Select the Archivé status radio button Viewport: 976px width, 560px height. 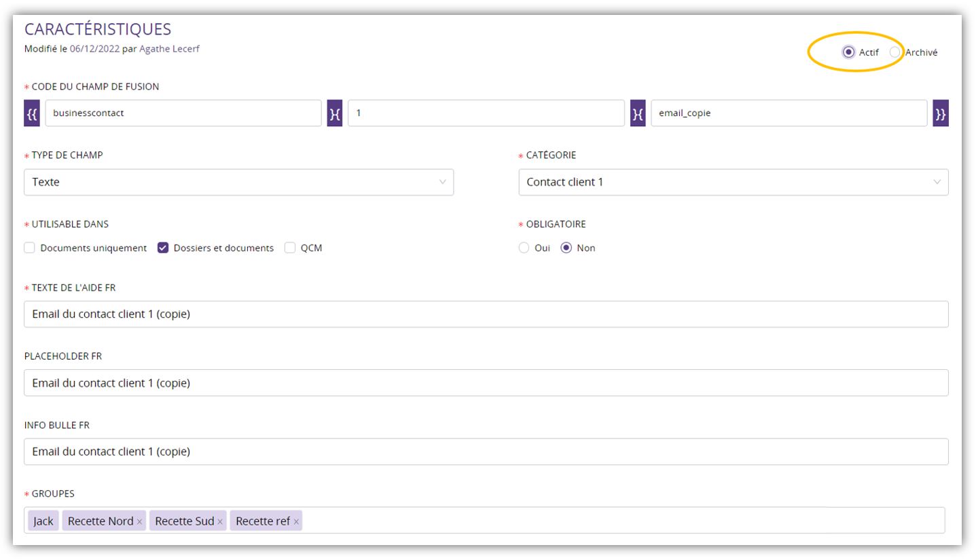[x=895, y=52]
